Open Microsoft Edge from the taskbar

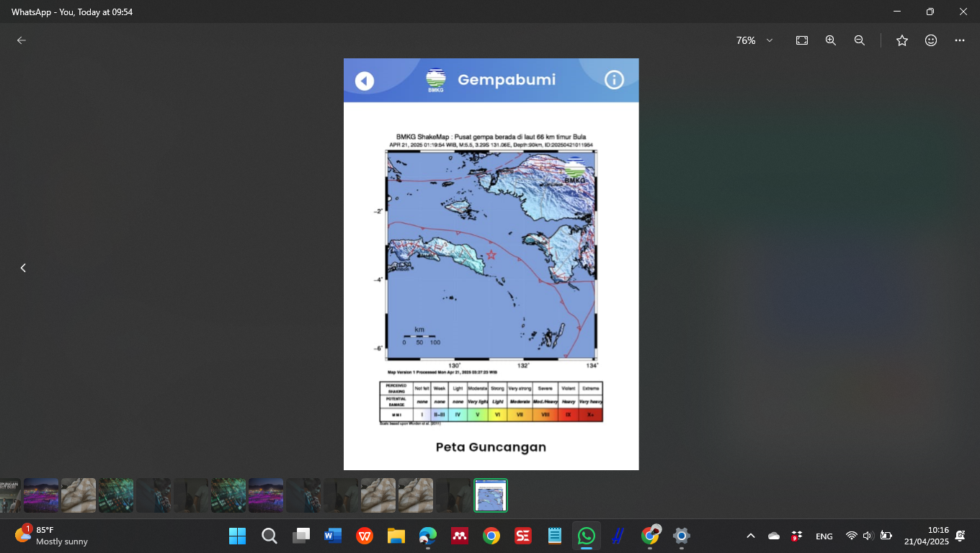428,536
